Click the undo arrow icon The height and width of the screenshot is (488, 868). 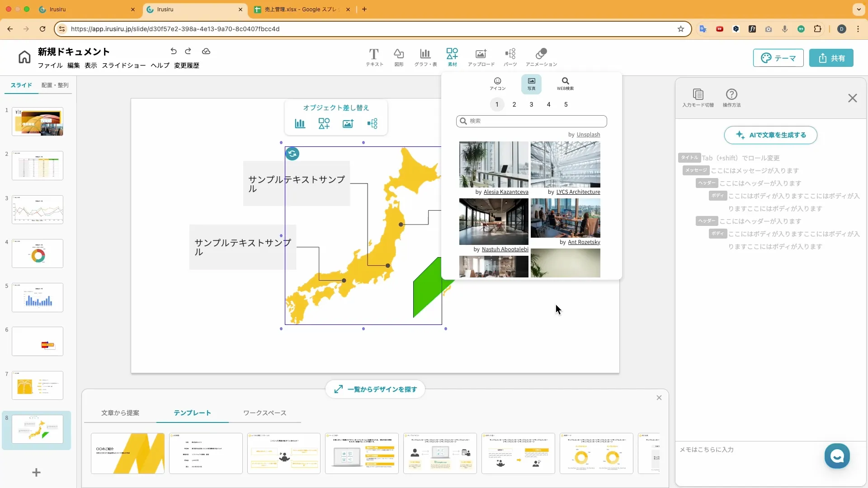click(x=173, y=51)
